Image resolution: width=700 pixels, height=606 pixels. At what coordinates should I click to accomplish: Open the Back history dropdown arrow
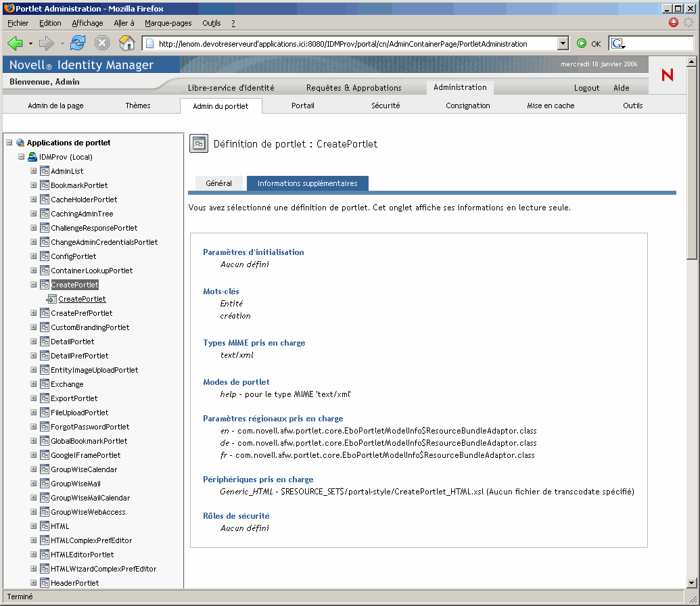tap(30, 44)
